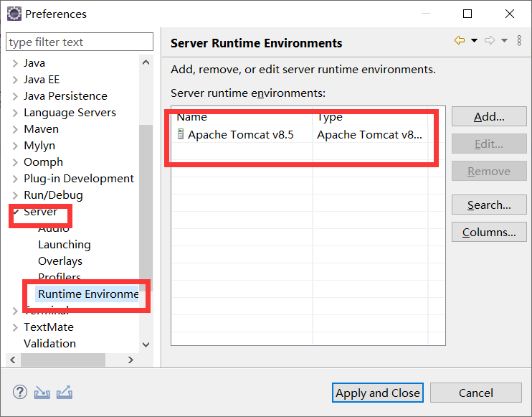
Task: Expand the Maven preferences node
Action: (x=15, y=129)
